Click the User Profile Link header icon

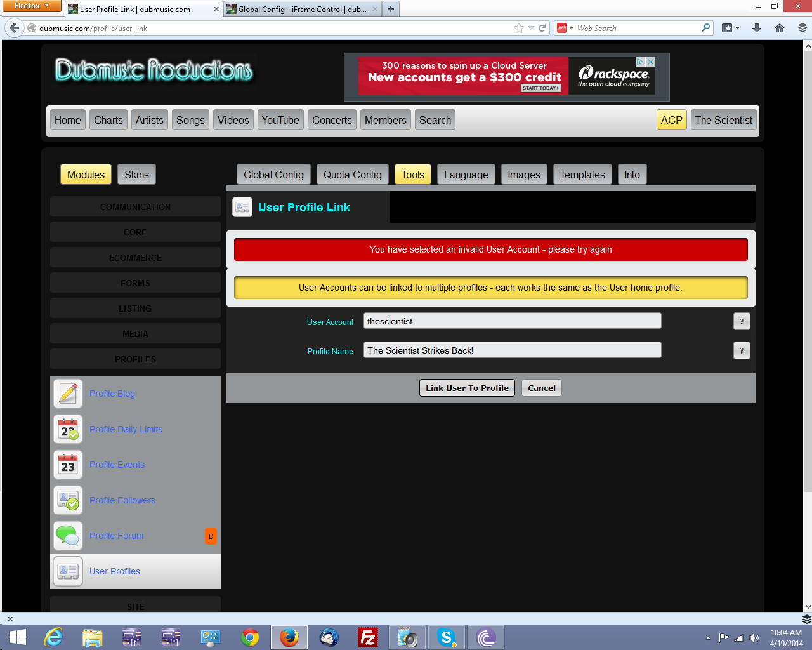point(242,207)
